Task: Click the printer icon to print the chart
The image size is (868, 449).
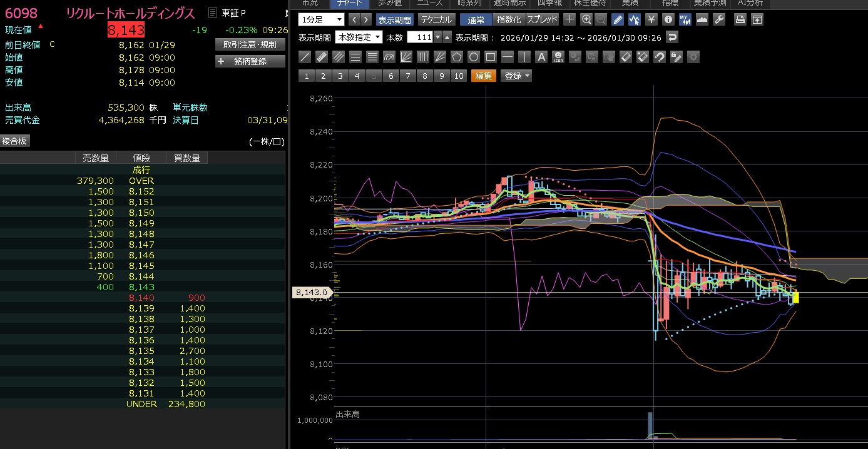Action: [740, 19]
